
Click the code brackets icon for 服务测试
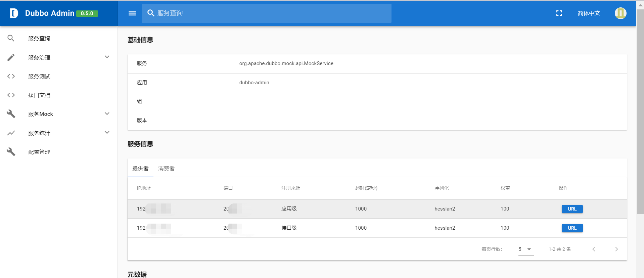pos(11,76)
